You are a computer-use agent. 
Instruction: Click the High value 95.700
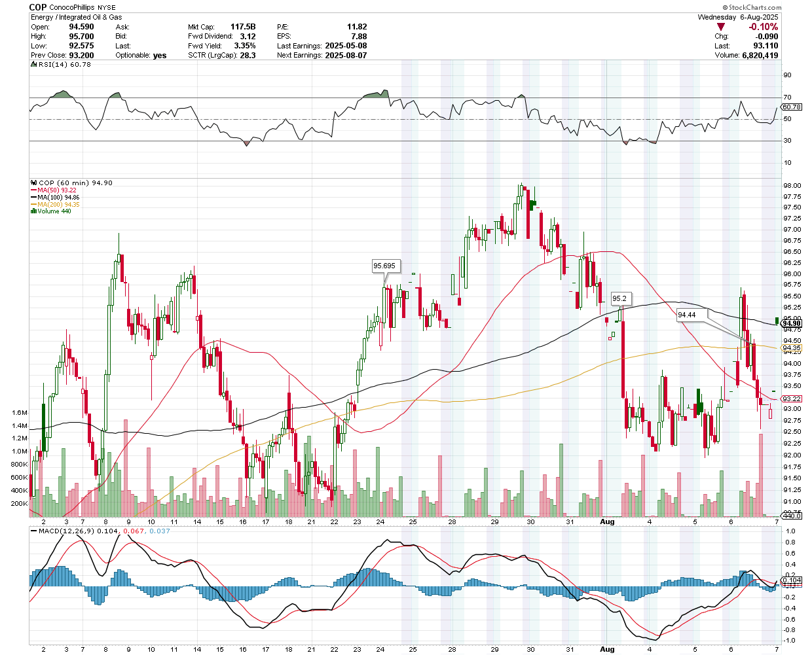pos(81,37)
